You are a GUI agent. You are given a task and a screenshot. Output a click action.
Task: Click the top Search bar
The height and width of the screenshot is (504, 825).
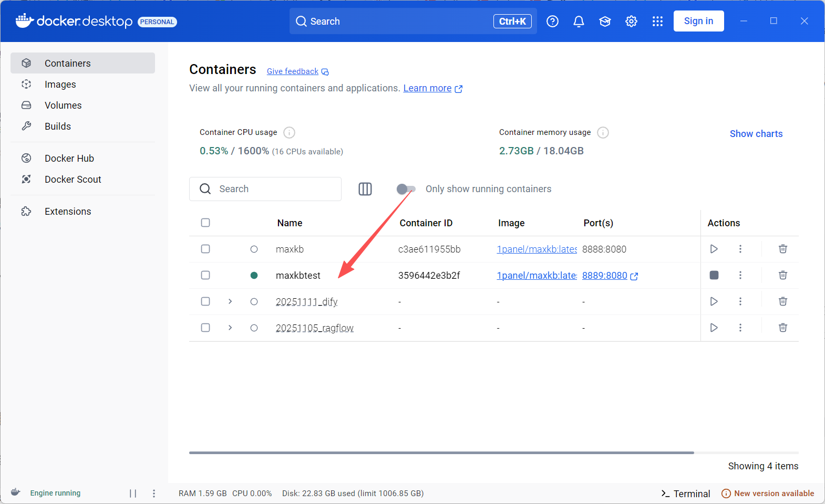point(413,21)
